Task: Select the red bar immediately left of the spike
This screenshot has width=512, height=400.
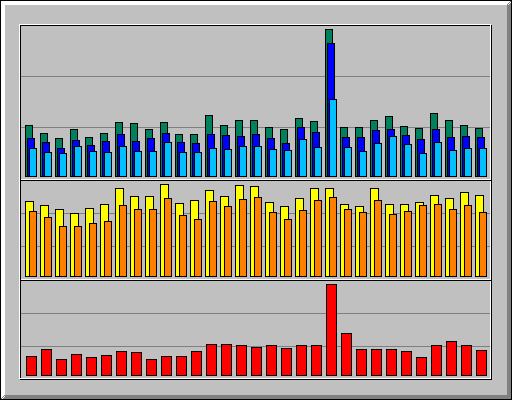Action: [316, 360]
